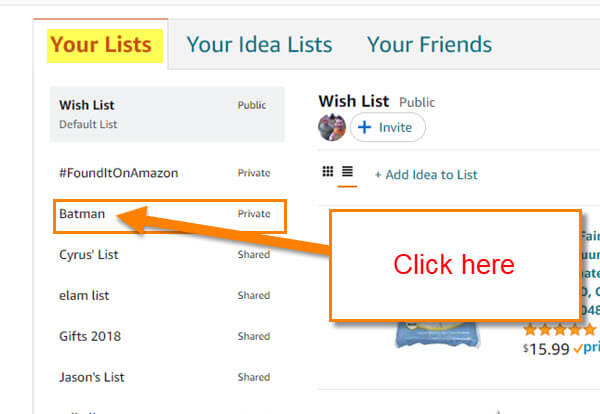Open the elam list
Viewport: 600px width, 414px height.
click(167, 295)
